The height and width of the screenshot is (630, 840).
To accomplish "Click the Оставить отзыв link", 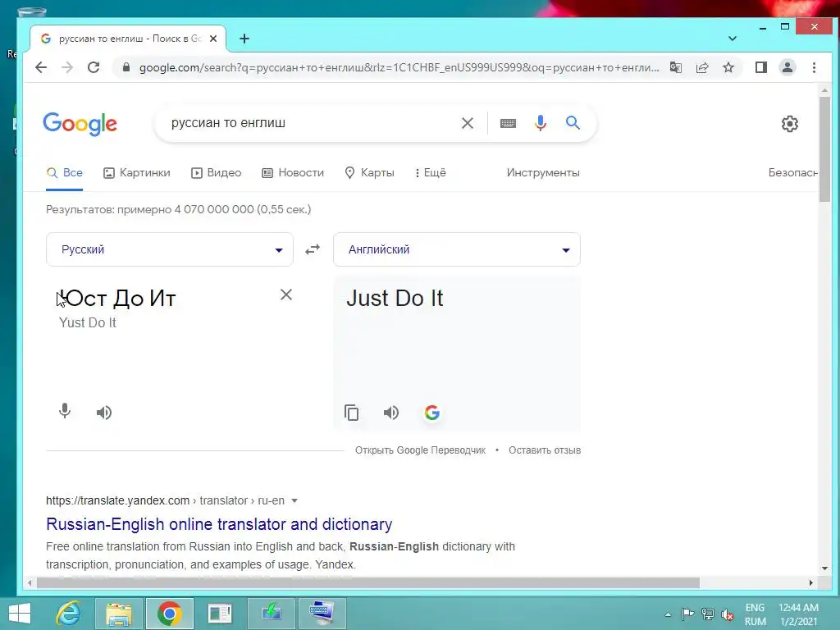I will coord(545,450).
